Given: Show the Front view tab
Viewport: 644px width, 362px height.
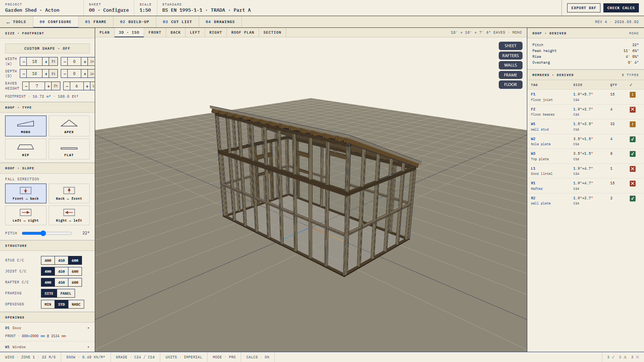Looking at the screenshot, I should (x=155, y=33).
